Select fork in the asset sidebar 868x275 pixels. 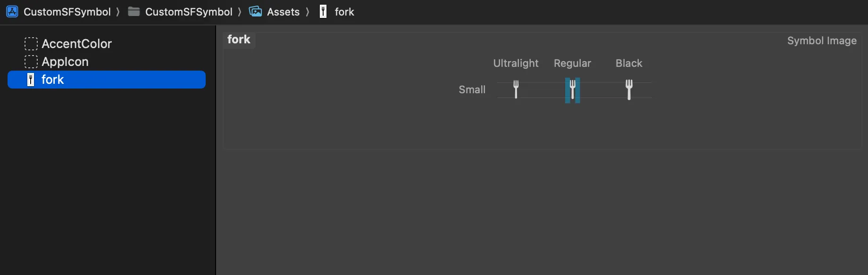pos(53,79)
